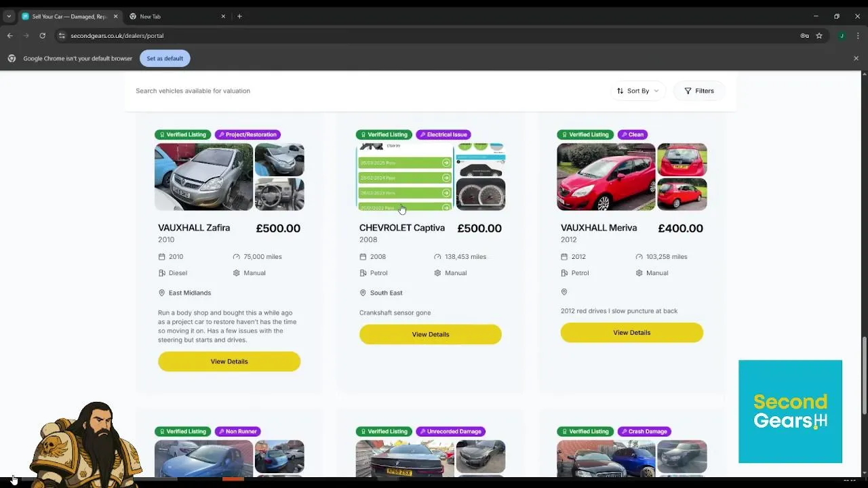View site information icon in address bar
Viewport: 868px width, 488px height.
(x=61, y=35)
